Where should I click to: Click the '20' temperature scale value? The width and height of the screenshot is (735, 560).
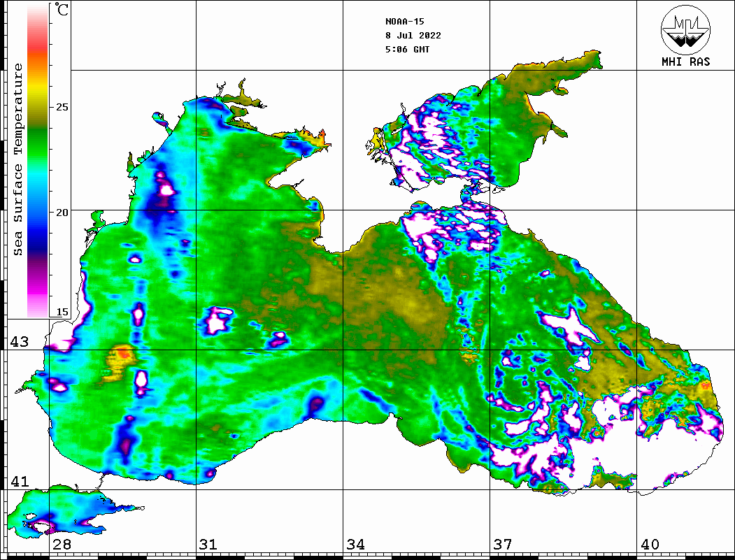[62, 213]
